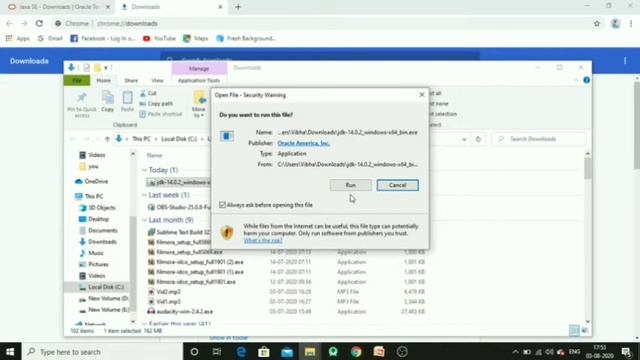Open the Windows Start menu

10,351
